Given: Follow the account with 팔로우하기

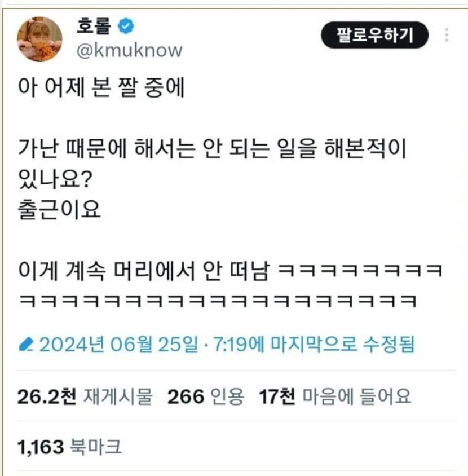Looking at the screenshot, I should tap(374, 35).
